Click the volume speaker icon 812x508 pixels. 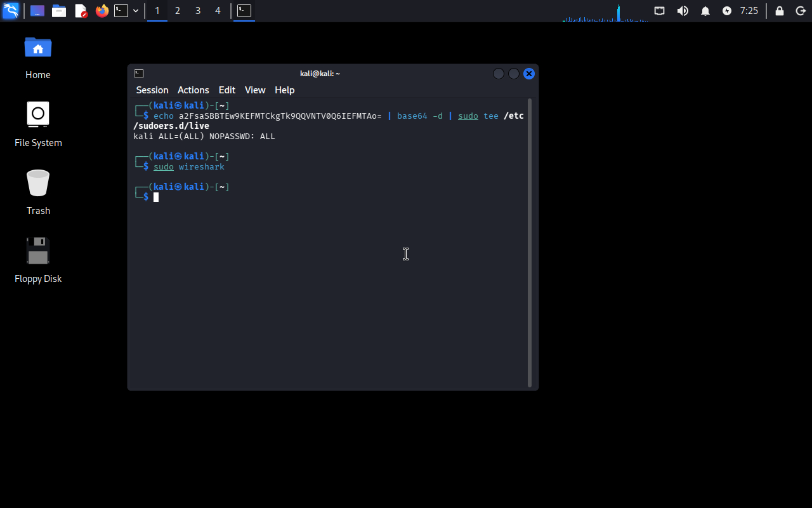pyautogui.click(x=683, y=11)
